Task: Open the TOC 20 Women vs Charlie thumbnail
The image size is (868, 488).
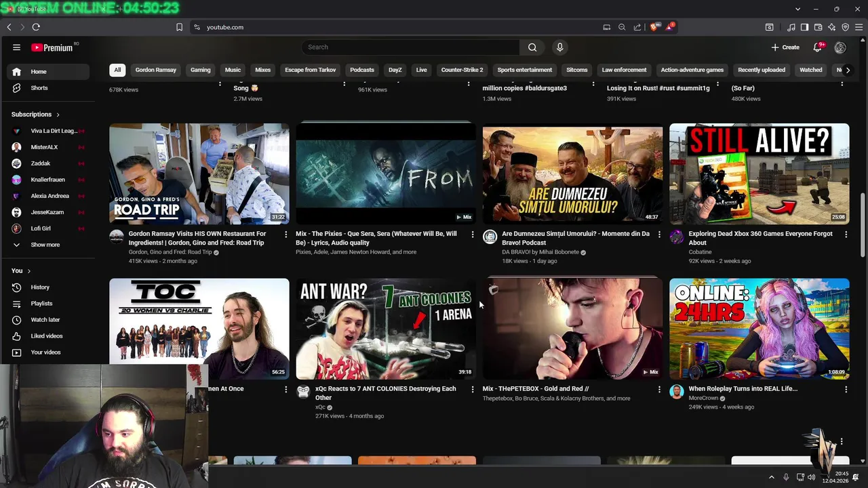Action: pyautogui.click(x=199, y=329)
